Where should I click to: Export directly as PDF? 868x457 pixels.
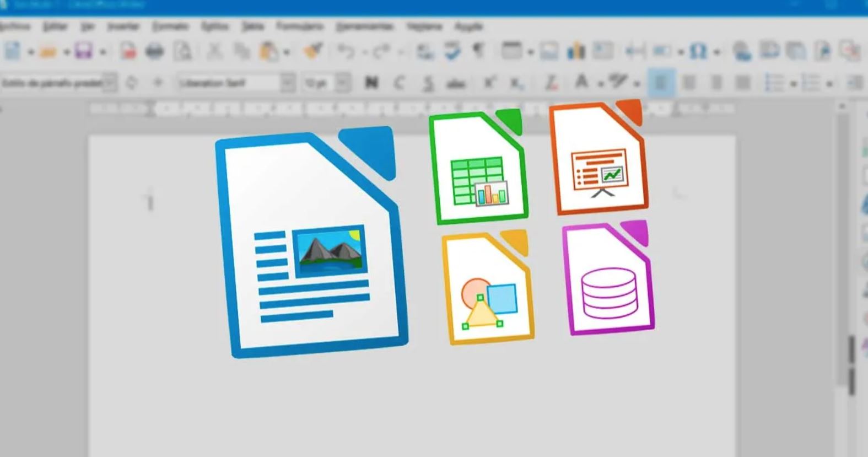128,52
